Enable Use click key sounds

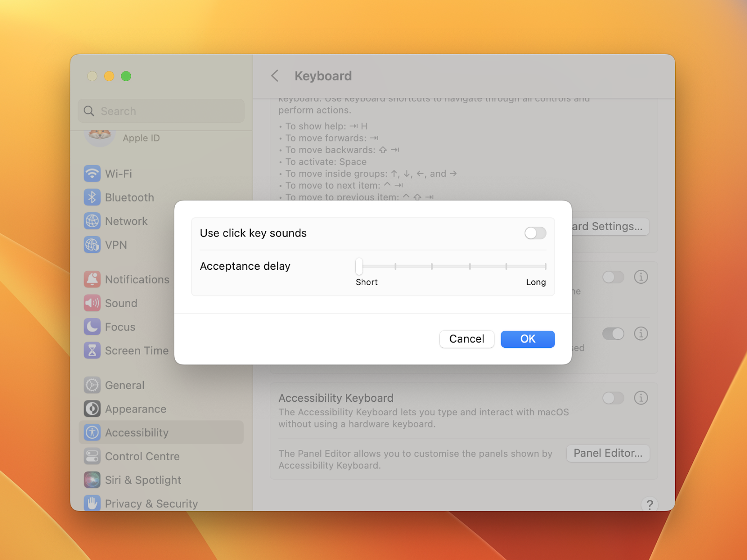[x=535, y=233]
